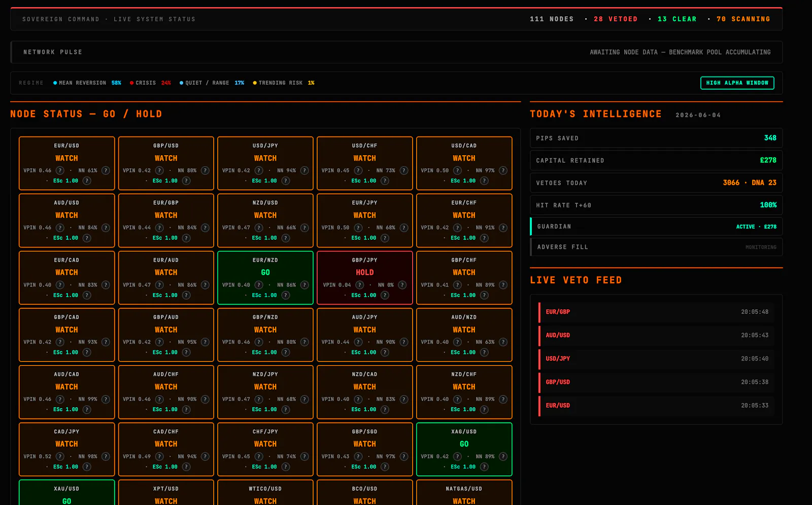Open ESc help icon in CHF/JPY card
The height and width of the screenshot is (505, 812).
286,466
